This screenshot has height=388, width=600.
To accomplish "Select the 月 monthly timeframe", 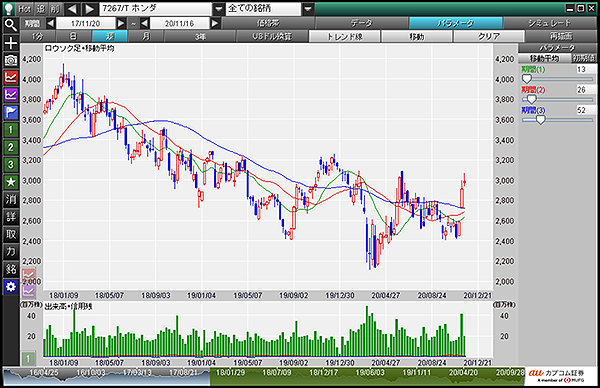I will [146, 37].
